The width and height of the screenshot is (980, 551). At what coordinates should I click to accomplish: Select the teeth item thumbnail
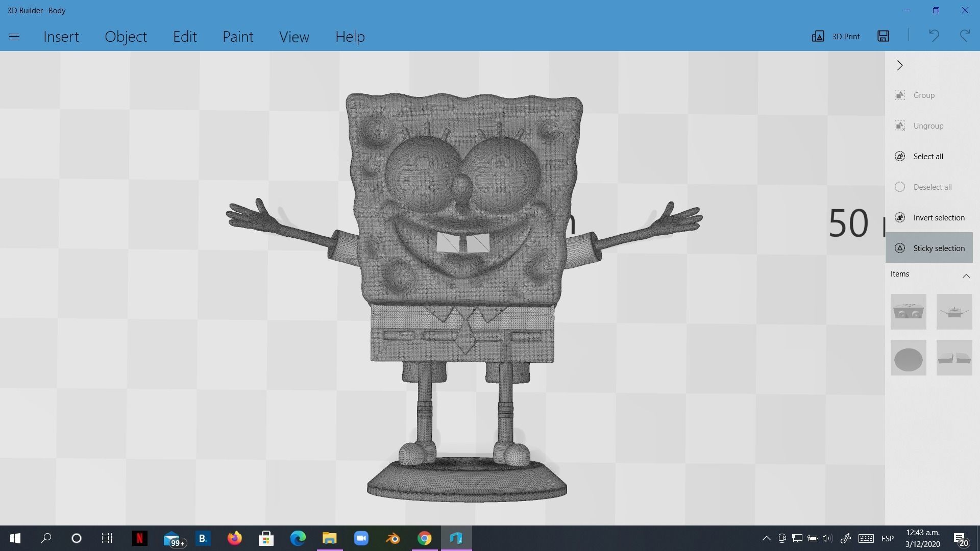click(954, 358)
